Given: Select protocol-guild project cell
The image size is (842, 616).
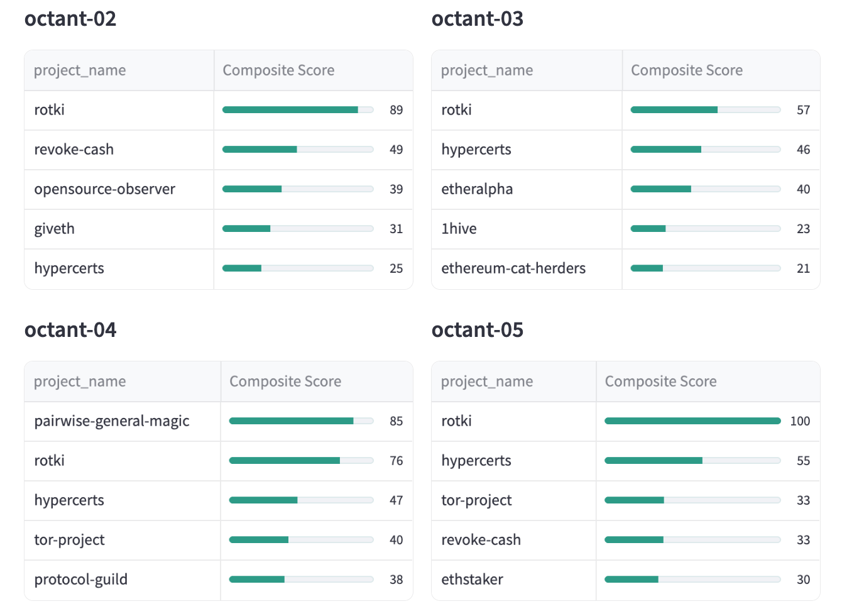Looking at the screenshot, I should (x=81, y=580).
